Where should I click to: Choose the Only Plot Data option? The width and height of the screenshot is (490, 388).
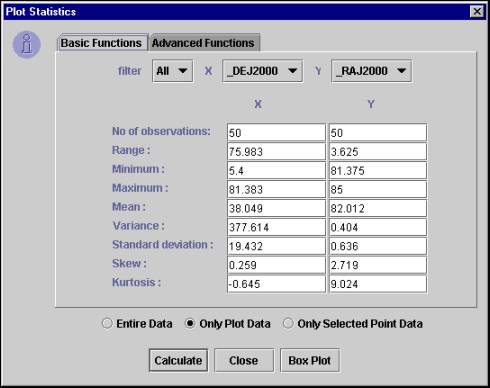point(190,323)
